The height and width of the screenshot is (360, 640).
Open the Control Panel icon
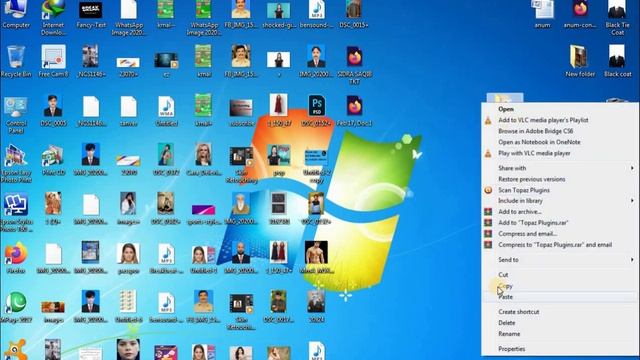[16, 116]
